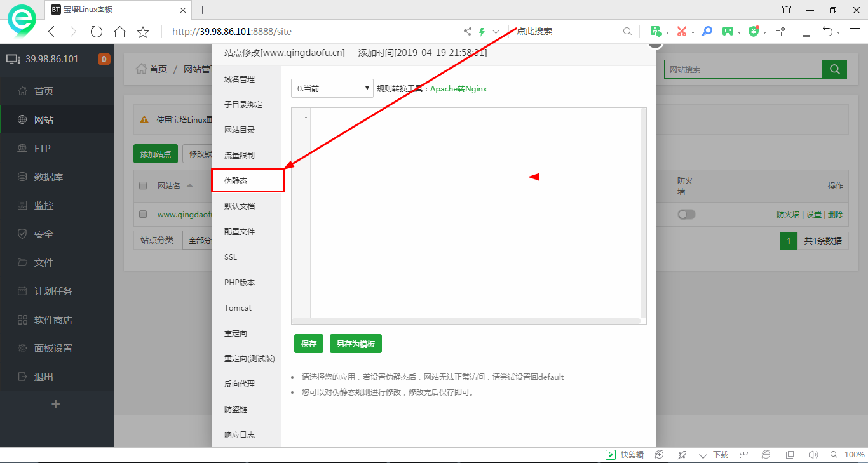The height and width of the screenshot is (463, 868).
Task: Click the undo close-tab arrow icon
Action: pyautogui.click(x=827, y=31)
